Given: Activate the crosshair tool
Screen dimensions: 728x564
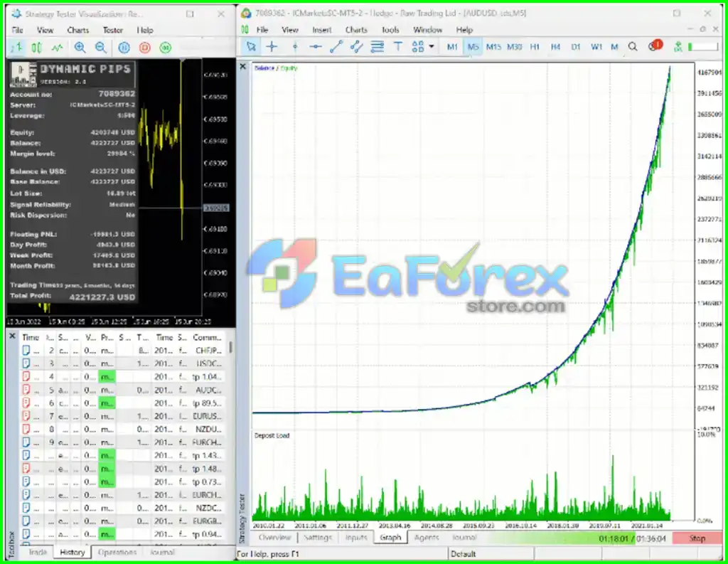Looking at the screenshot, I should [272, 46].
